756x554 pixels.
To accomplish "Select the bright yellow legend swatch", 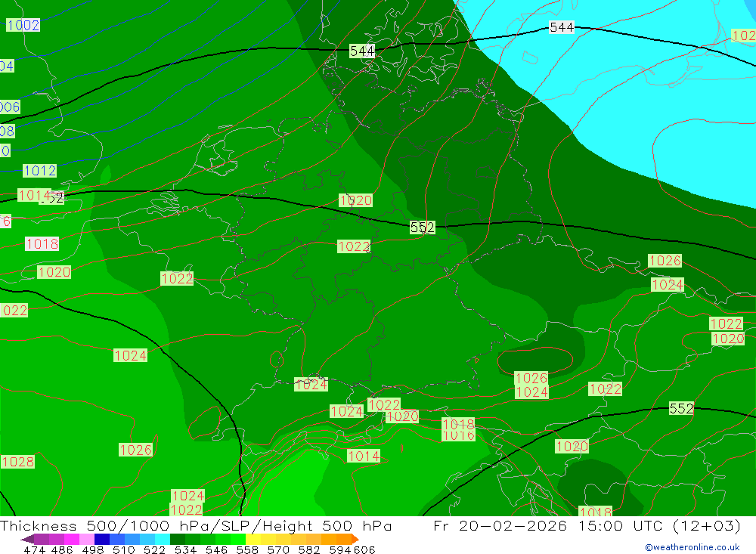I will [253, 539].
